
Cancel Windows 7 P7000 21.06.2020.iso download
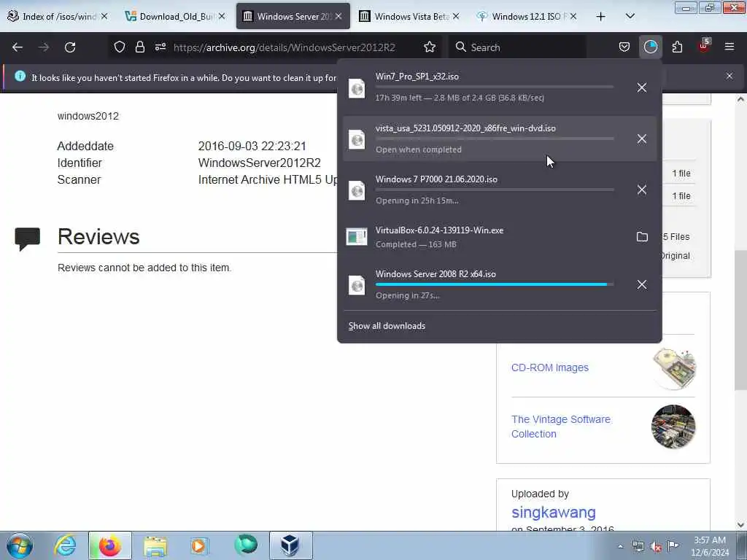(642, 190)
